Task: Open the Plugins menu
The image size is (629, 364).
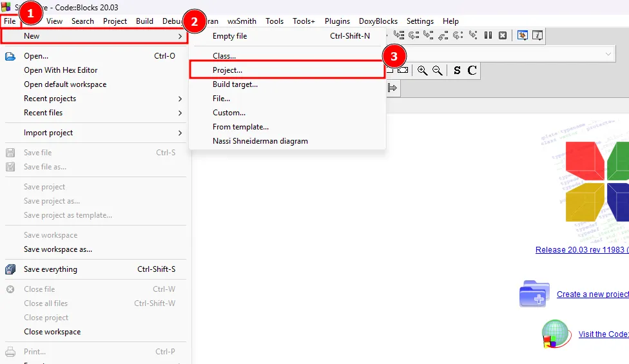Action: point(337,21)
